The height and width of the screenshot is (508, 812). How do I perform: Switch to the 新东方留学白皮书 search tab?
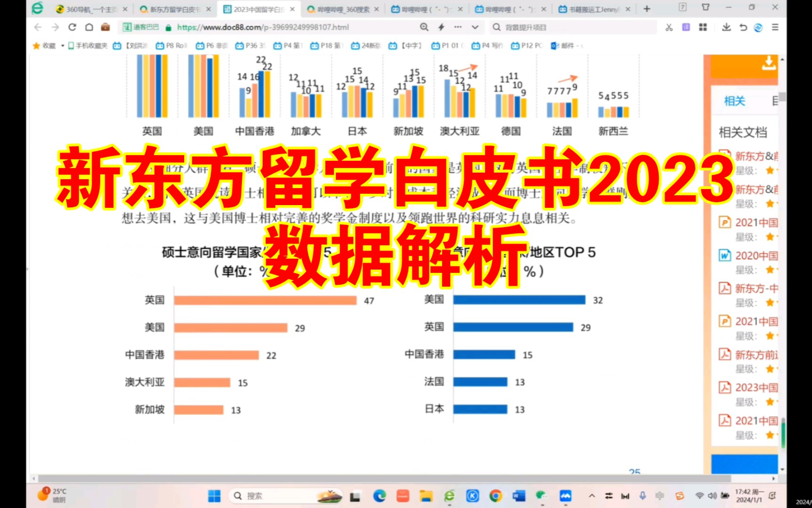[x=175, y=9]
